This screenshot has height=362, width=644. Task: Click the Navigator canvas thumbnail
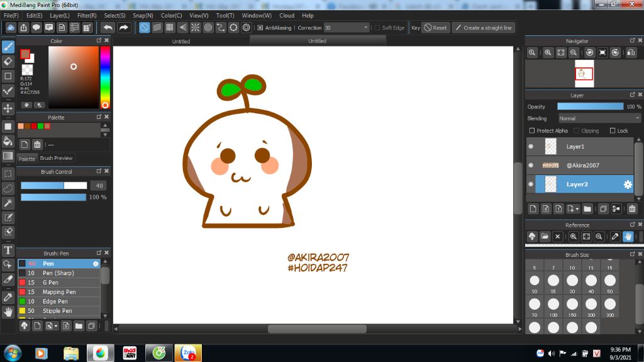[x=584, y=74]
